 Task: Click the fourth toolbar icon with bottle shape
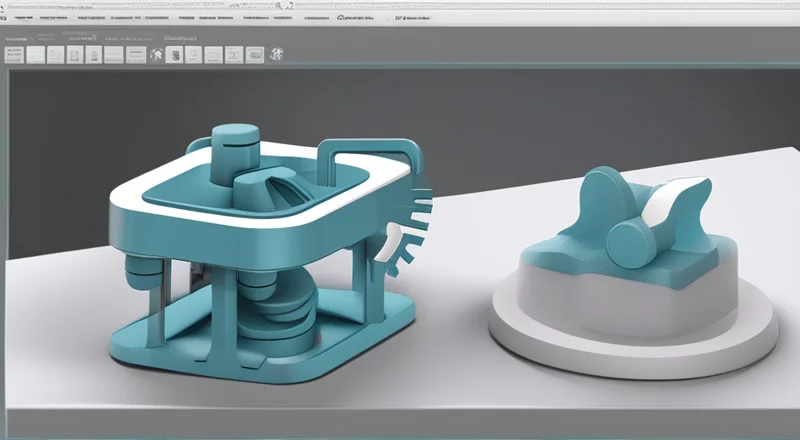75,55
